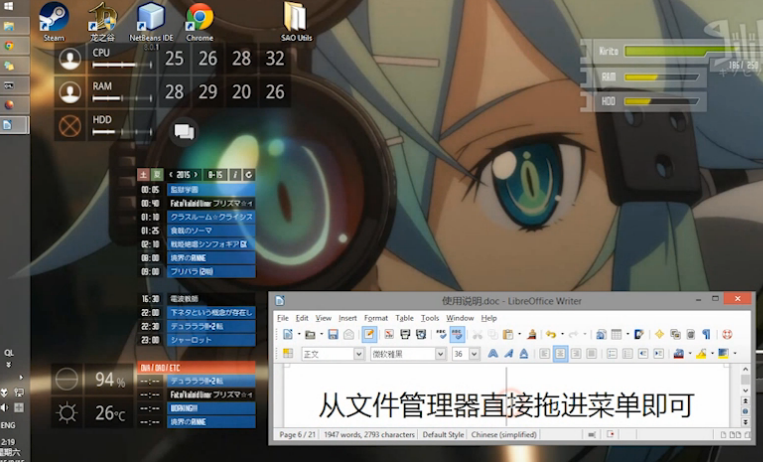Viewport: 763px width, 462px height.
Task: Toggle Edit File mode in Writer
Action: (x=369, y=334)
